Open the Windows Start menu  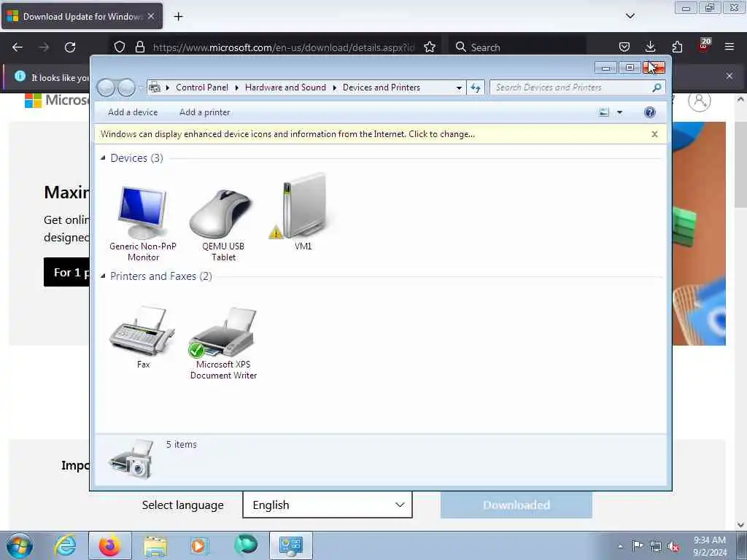click(20, 545)
